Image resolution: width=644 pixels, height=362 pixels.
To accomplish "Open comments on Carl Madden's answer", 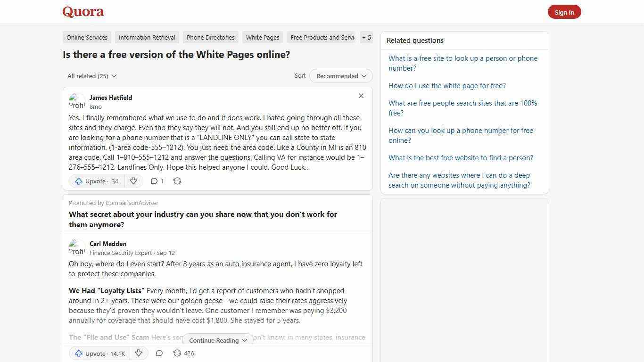I will pyautogui.click(x=159, y=353).
